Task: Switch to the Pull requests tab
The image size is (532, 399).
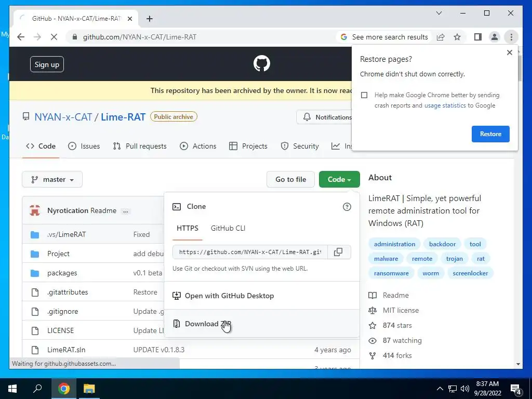Action: click(x=140, y=146)
